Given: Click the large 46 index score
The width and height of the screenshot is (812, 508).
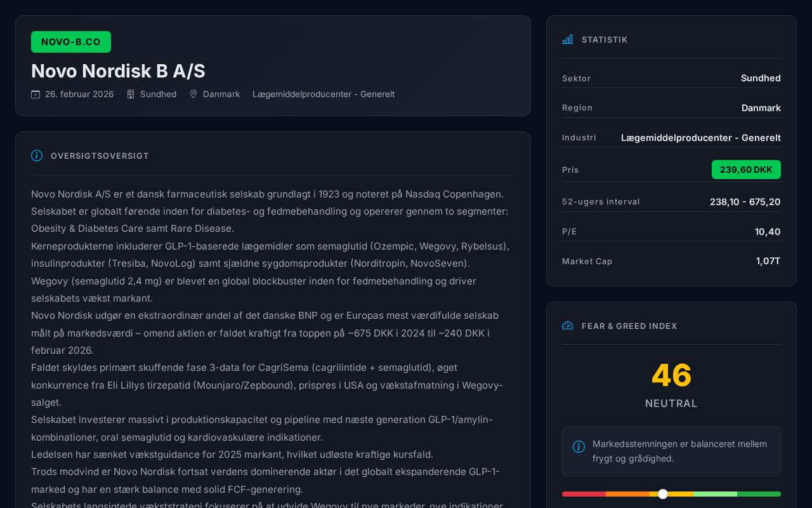Looking at the screenshot, I should click(671, 375).
